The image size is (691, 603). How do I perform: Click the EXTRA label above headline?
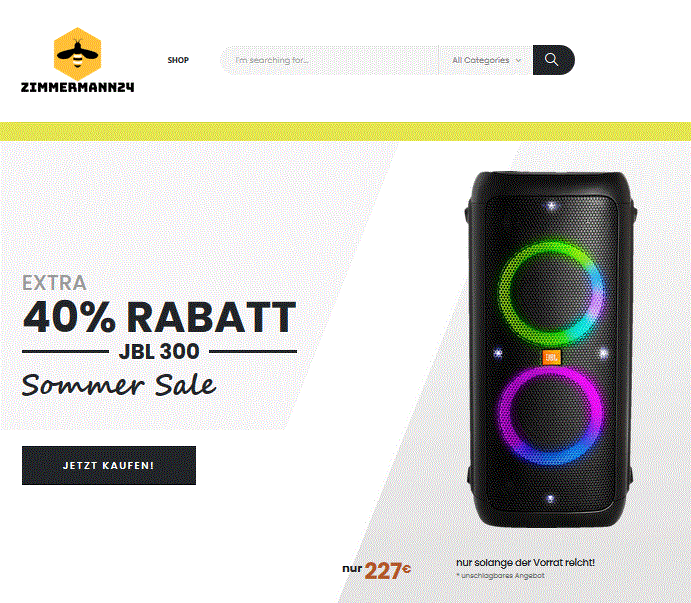coord(54,283)
